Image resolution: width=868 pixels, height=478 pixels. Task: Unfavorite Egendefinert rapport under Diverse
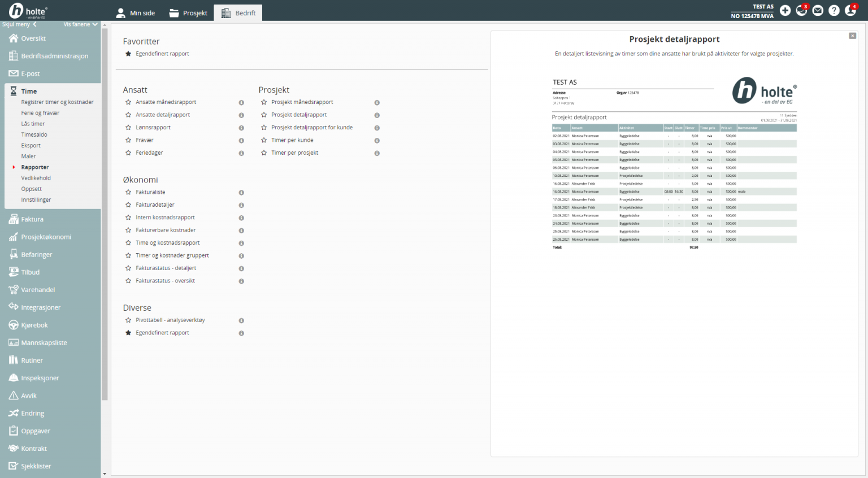[x=128, y=333]
